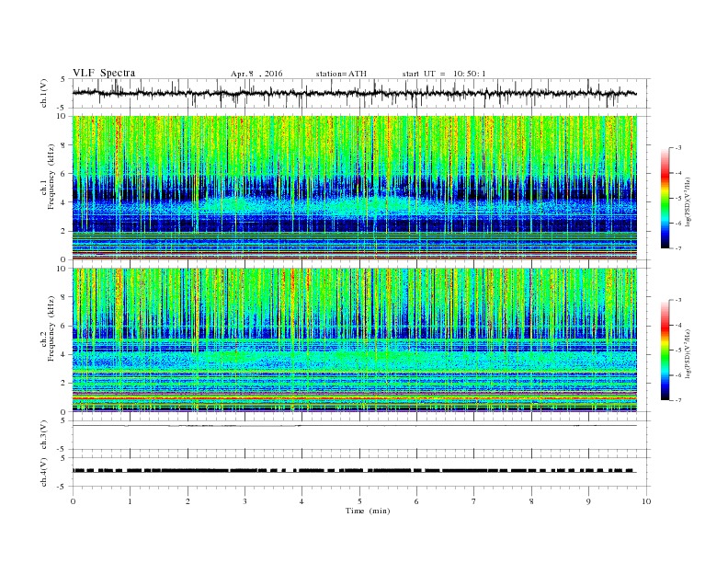Click the "0" tick on the time axis

pos(73,501)
